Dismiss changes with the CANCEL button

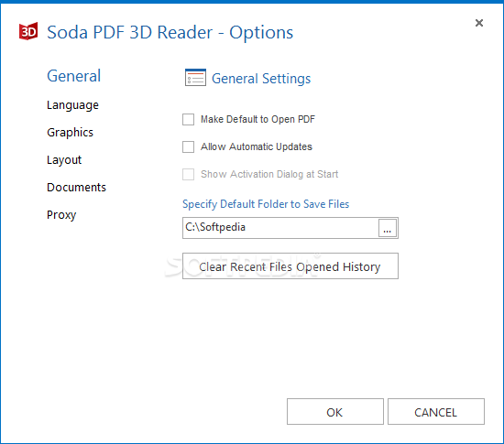436,412
